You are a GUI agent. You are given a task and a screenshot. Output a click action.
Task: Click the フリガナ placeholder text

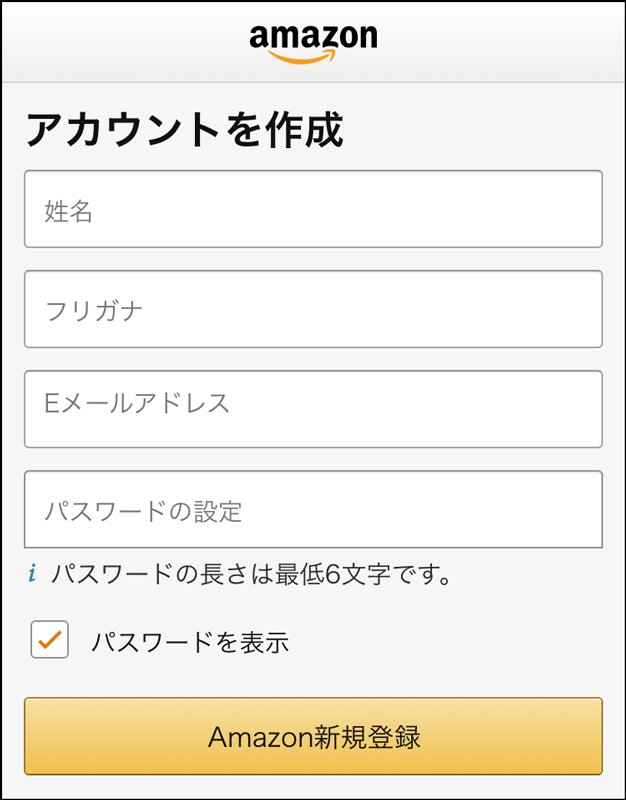95,311
